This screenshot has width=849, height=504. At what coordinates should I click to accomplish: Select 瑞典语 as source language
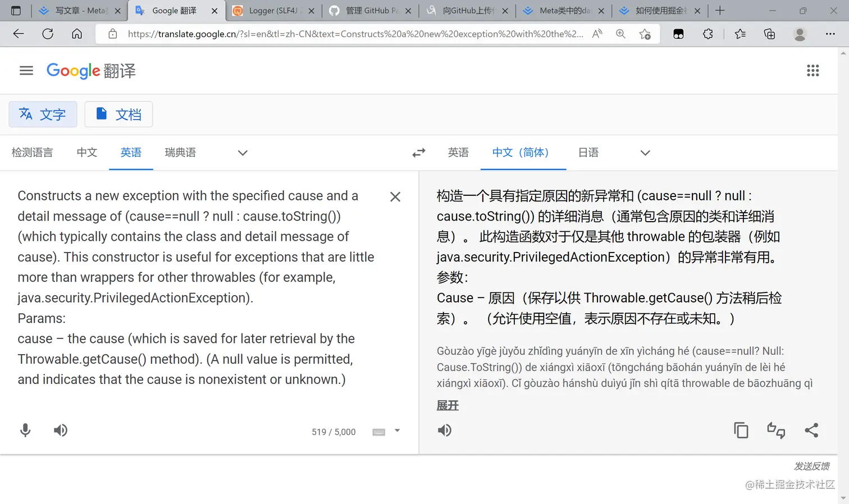[x=180, y=153]
